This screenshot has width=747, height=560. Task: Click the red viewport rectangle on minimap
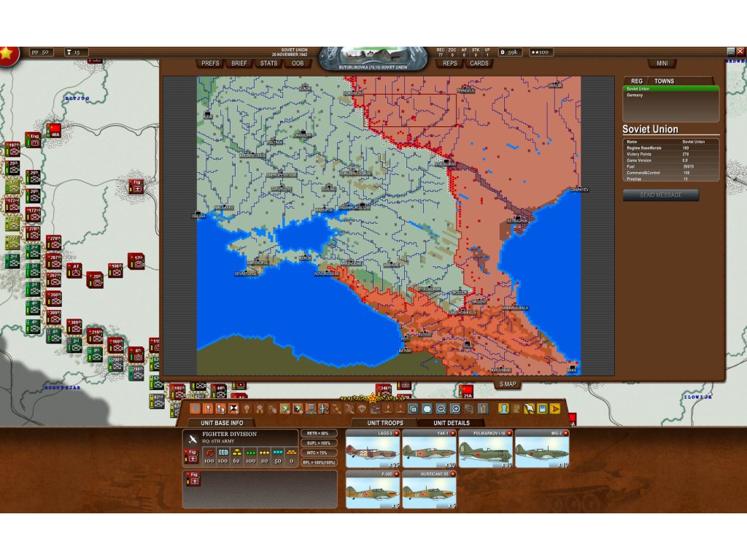[x=410, y=110]
